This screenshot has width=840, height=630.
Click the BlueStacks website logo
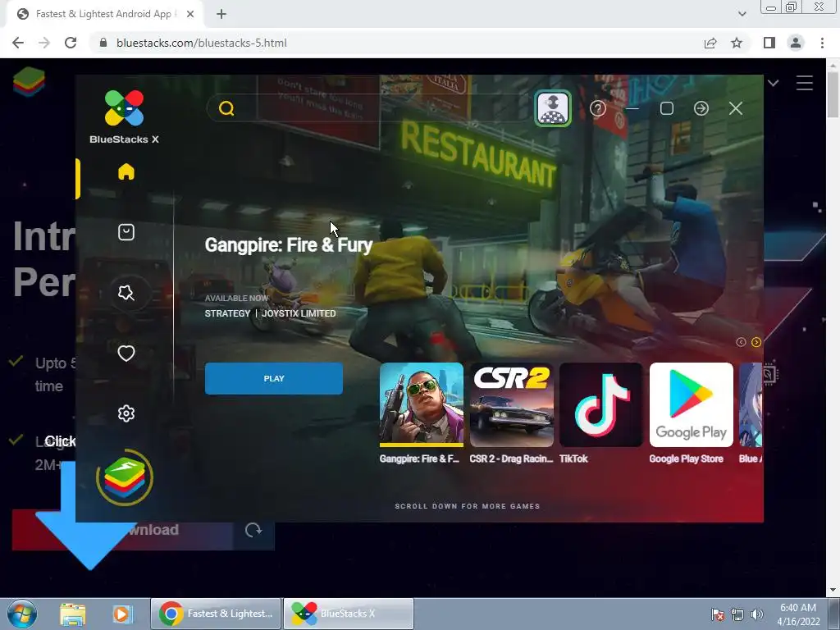pyautogui.click(x=29, y=82)
